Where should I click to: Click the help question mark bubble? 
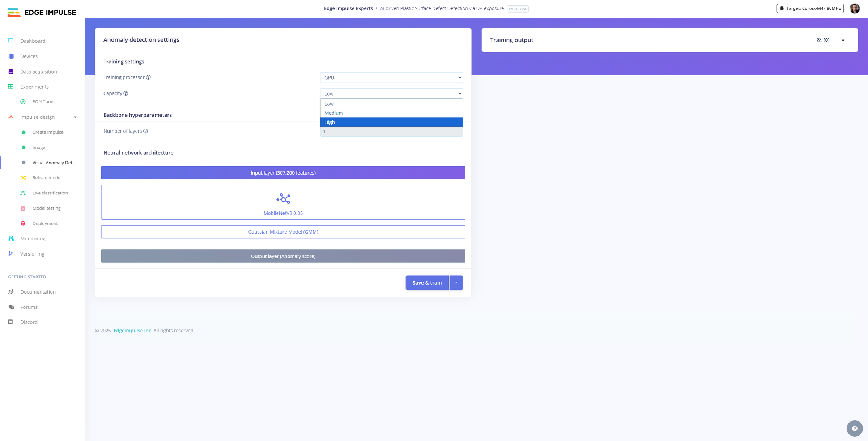pos(855,428)
